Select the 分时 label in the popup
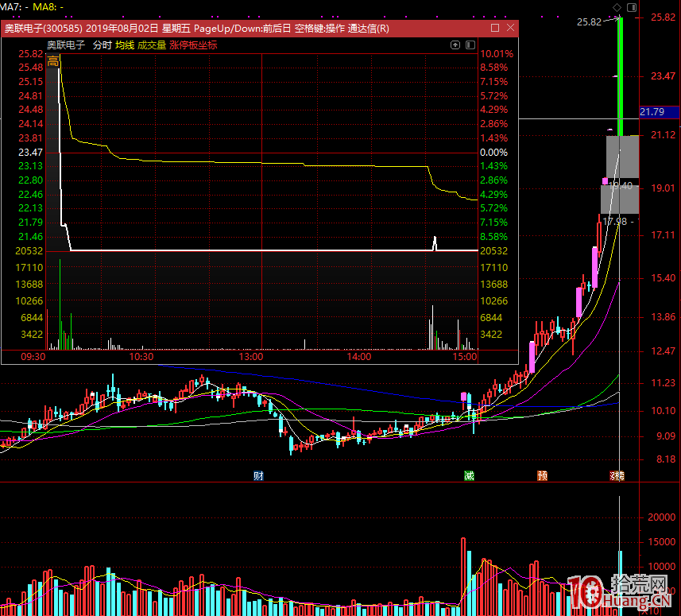 102,45
